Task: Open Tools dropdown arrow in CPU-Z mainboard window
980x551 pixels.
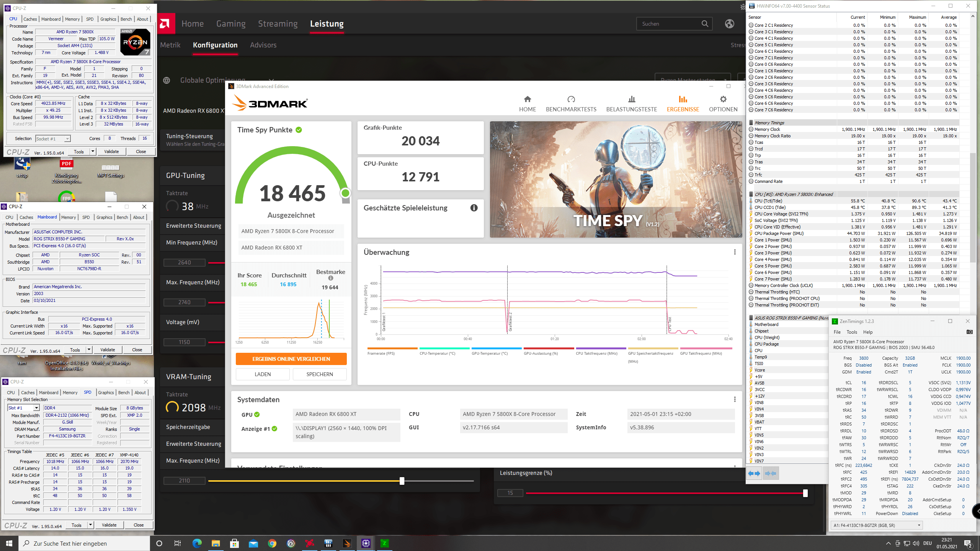Action: click(89, 350)
